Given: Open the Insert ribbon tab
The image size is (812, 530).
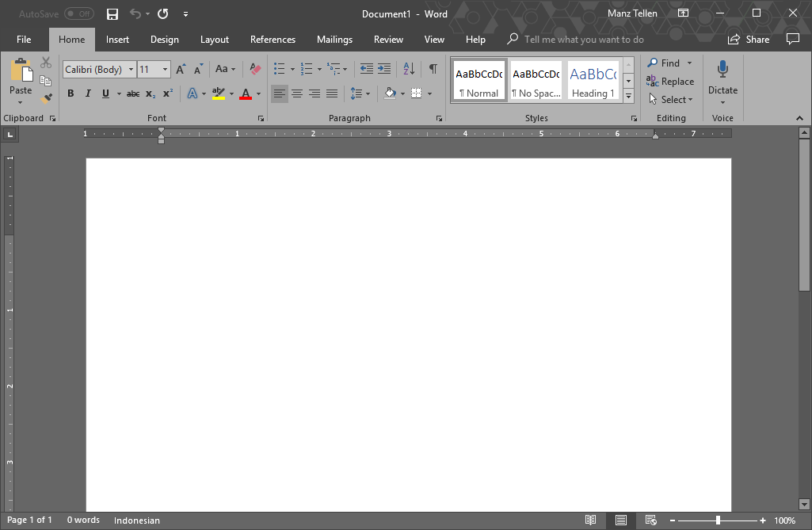Looking at the screenshot, I should [117, 40].
